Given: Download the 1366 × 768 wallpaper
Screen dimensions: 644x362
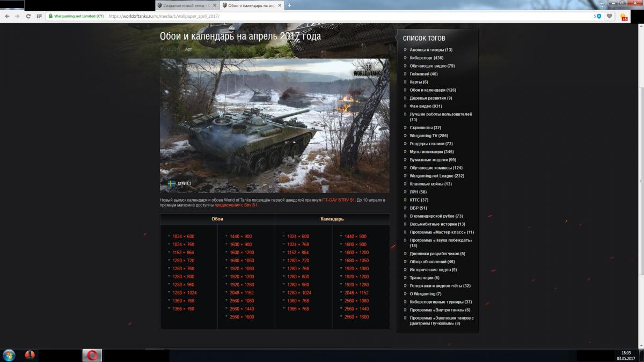Looking at the screenshot, I should coord(183,309).
